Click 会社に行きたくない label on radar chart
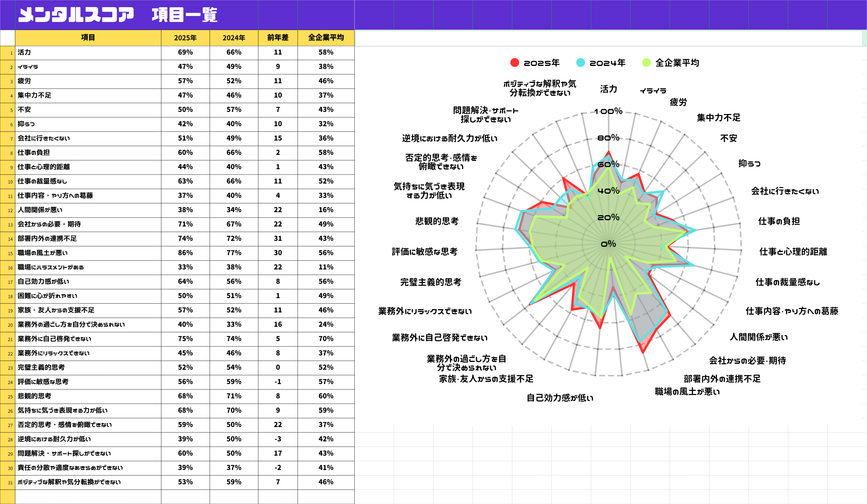This screenshot has width=867, height=504. coord(785,191)
